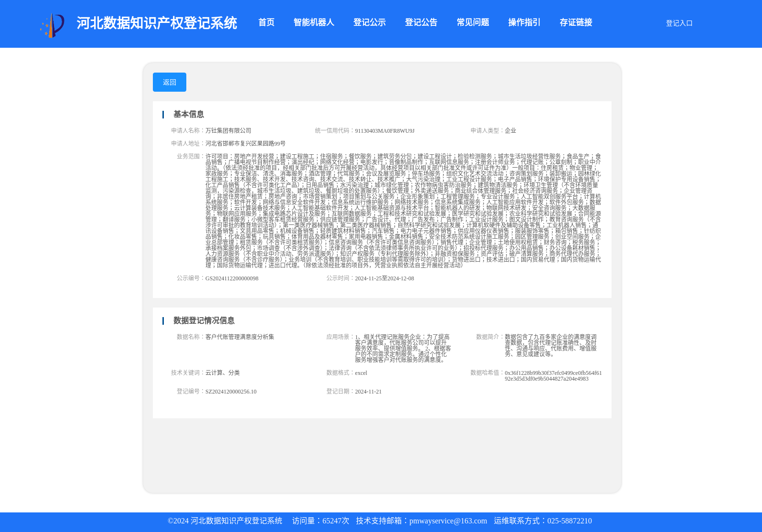Click the 数据简介 description text

[551, 345]
